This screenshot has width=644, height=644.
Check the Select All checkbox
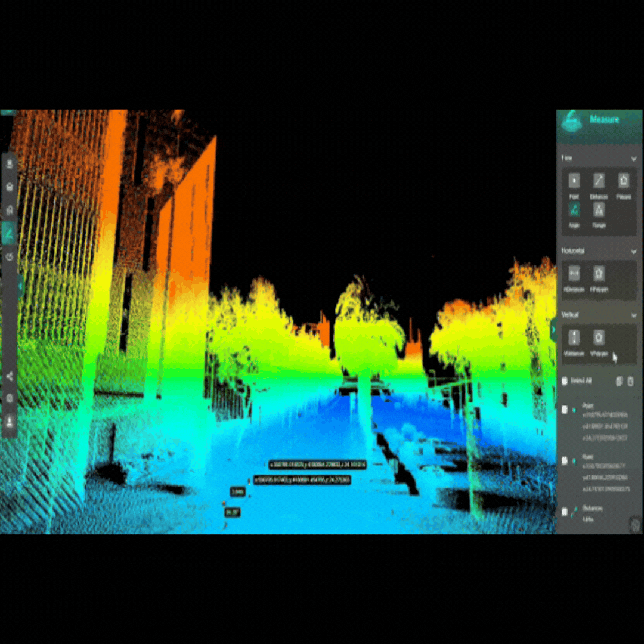tap(565, 380)
